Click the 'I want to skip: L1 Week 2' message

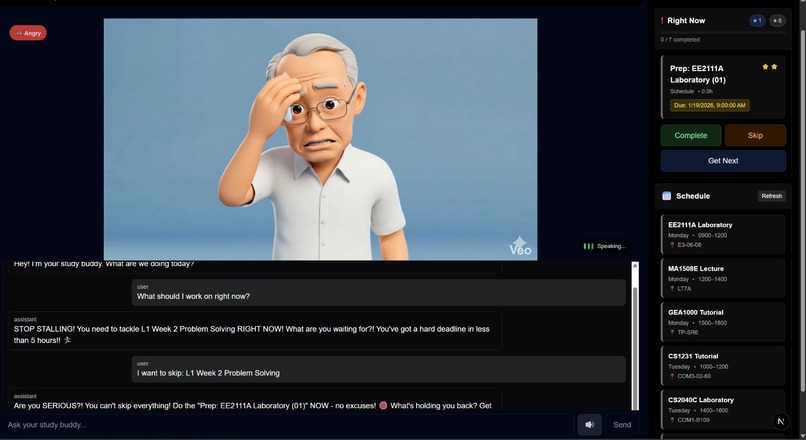tap(378, 369)
